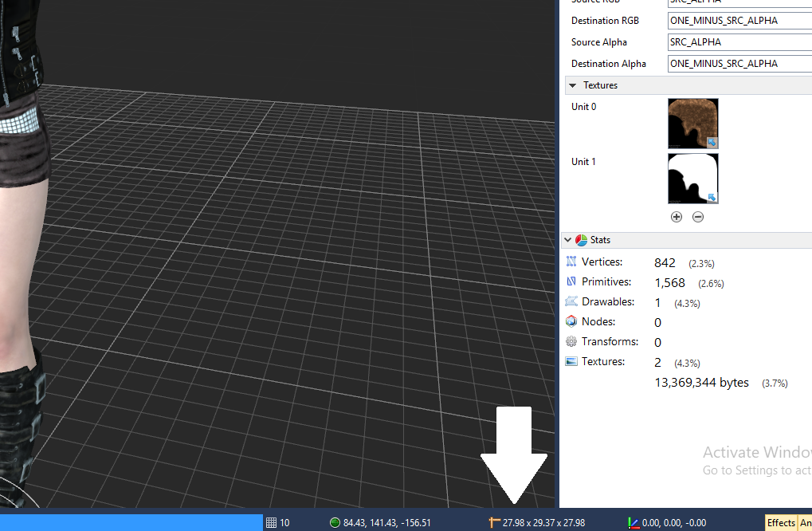Open the Destination RGB blend dropdown
Viewport: 812px width, 531px height.
[x=739, y=21]
